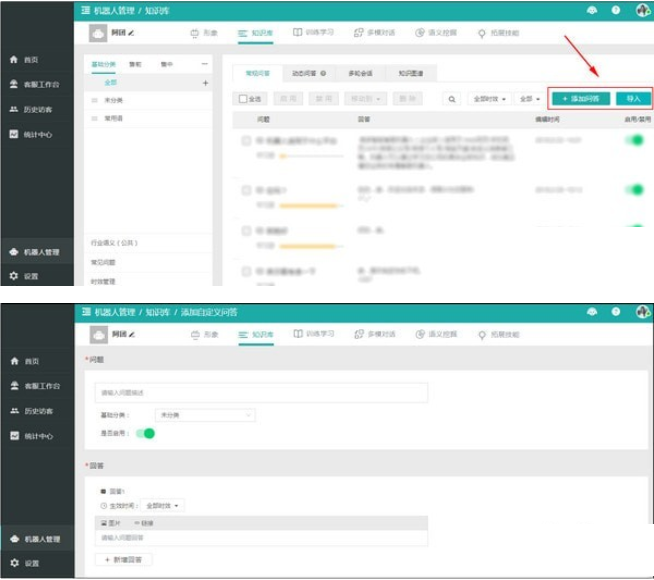Select 知识图谱 sub-tab
Image resolution: width=654 pixels, height=580 pixels.
[x=411, y=73]
